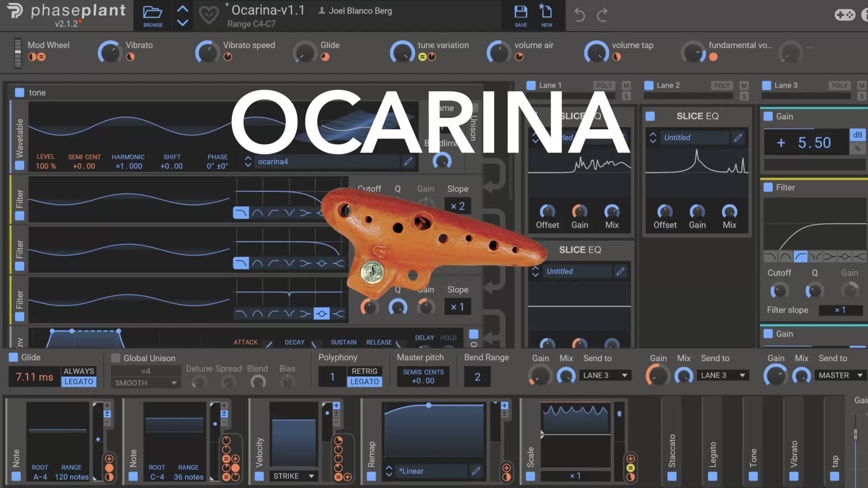Toggle the Wavetable module enable box

[19, 165]
